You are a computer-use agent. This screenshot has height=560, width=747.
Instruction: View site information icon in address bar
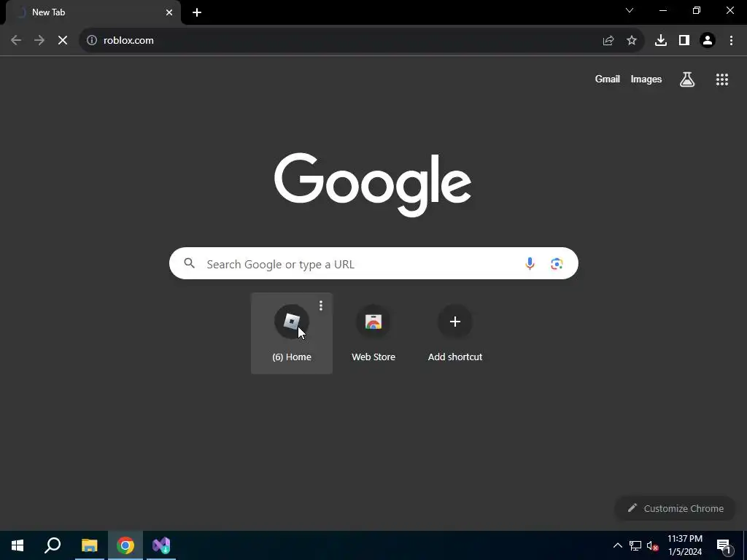point(92,41)
